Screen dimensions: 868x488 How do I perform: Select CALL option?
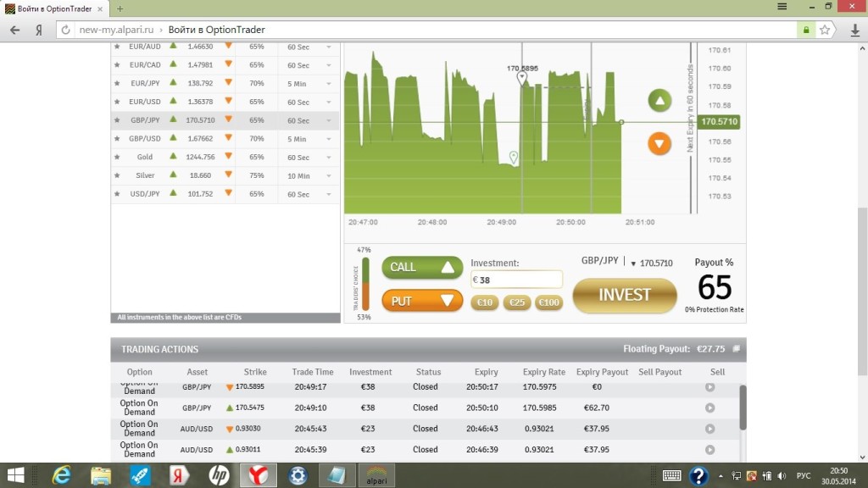422,267
